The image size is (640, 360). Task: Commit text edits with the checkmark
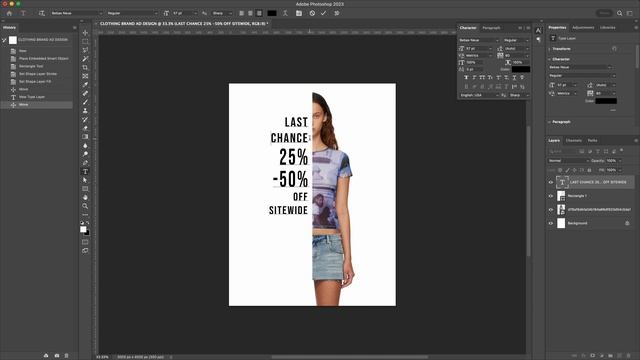(323, 13)
